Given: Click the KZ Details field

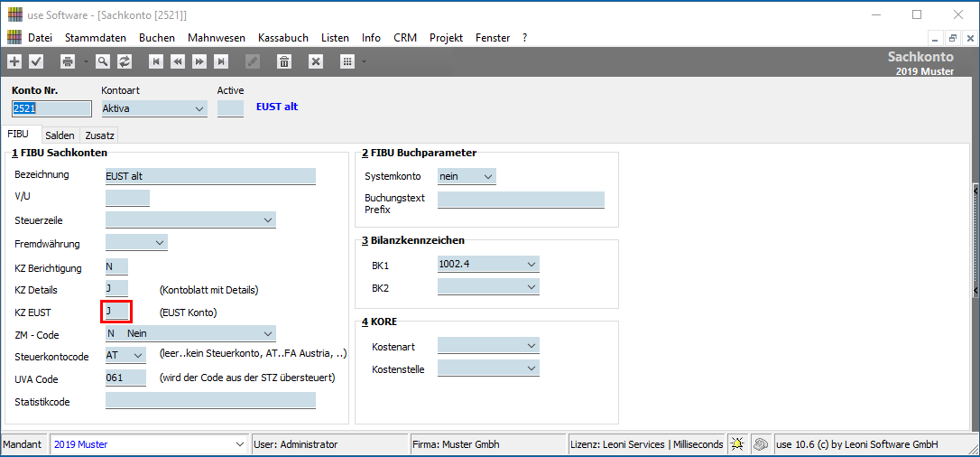Looking at the screenshot, I should 117,289.
